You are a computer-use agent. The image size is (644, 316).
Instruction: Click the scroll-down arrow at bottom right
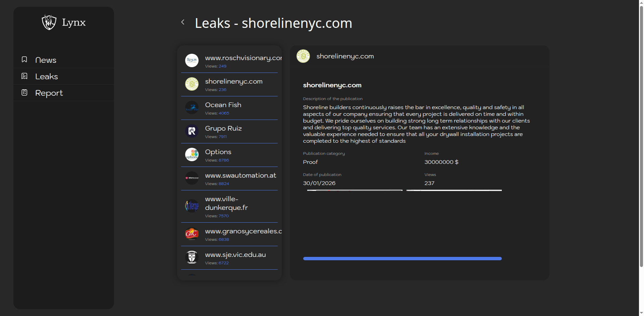coord(641,313)
